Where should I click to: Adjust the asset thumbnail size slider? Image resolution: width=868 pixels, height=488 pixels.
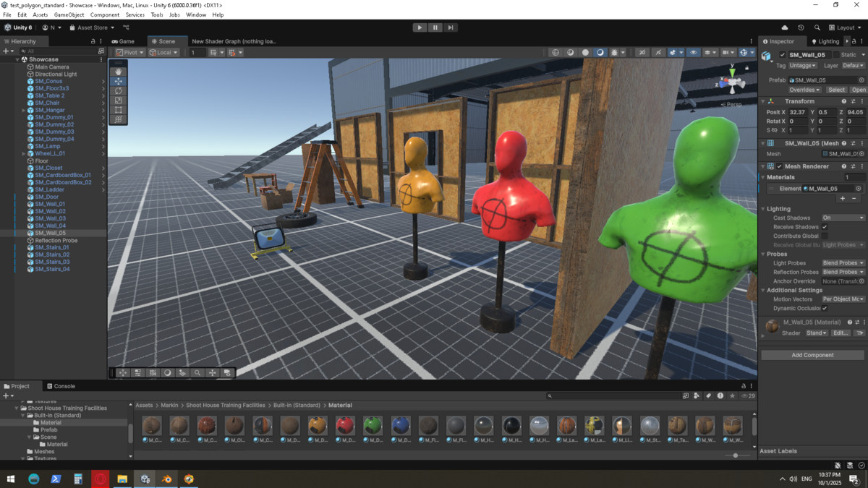tap(736, 455)
